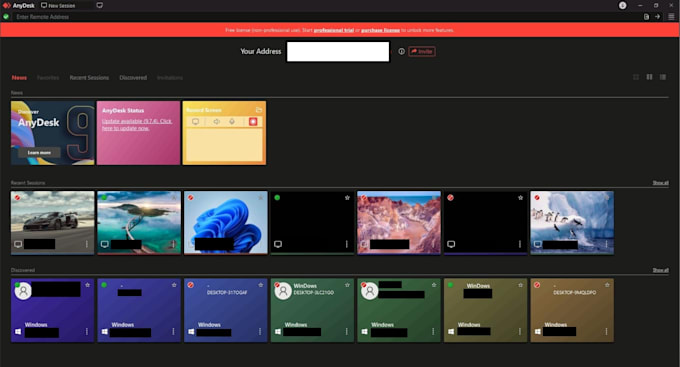Click monitor icon on offline black session tile
Viewport: 680px width, 367px height.
451,244
